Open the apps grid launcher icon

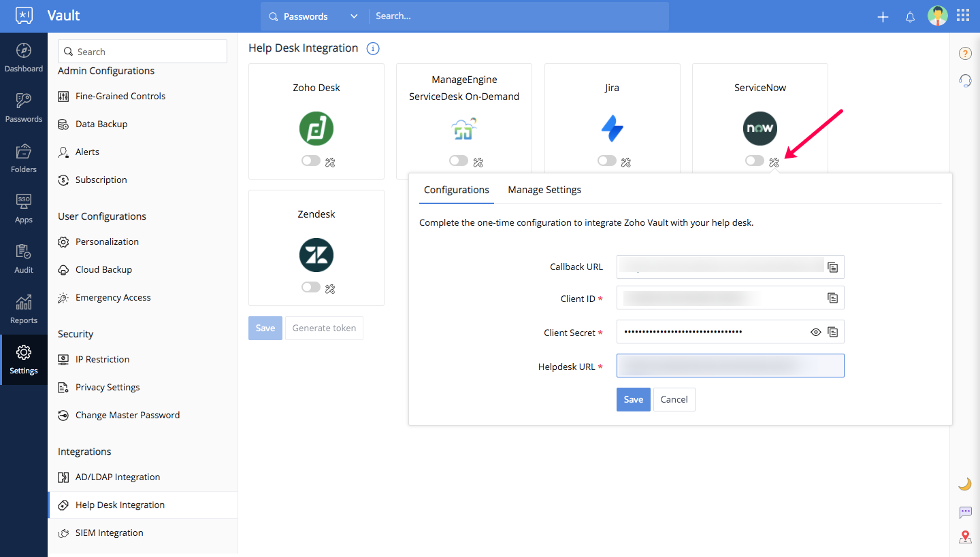pos(963,16)
